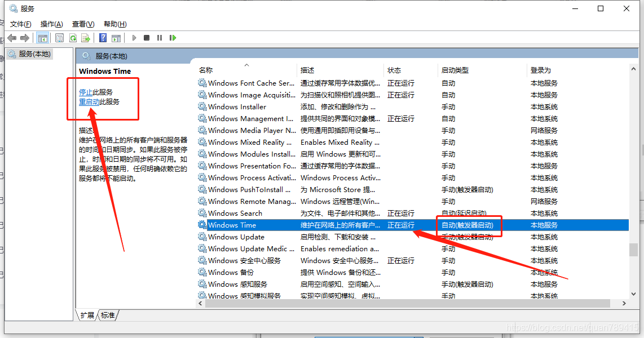
Task: Click gear icon of Windows Mixed Reality row
Action: coord(202,142)
